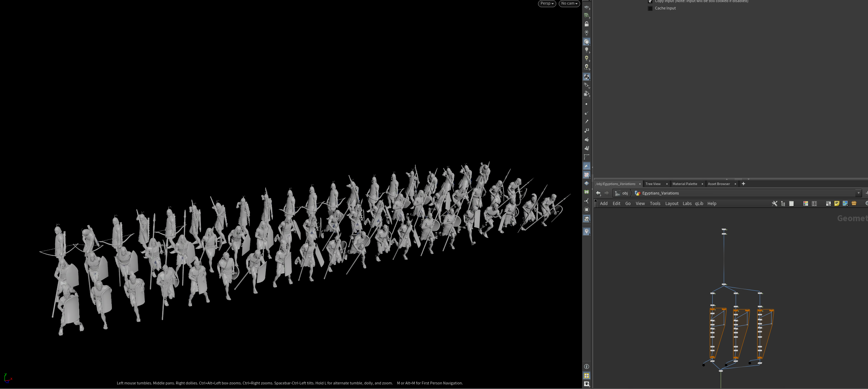This screenshot has height=389, width=868.
Task: Expand the network path history dropdown arrow
Action: coord(859,193)
